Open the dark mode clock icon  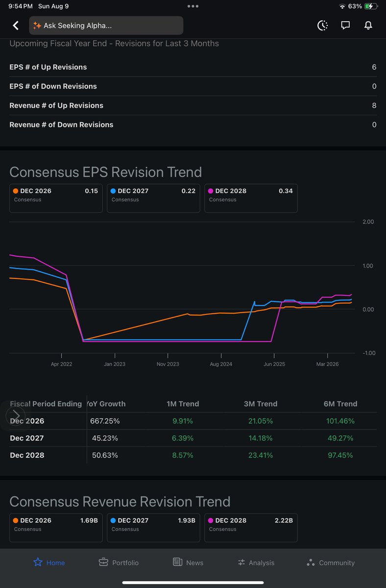coord(322,25)
